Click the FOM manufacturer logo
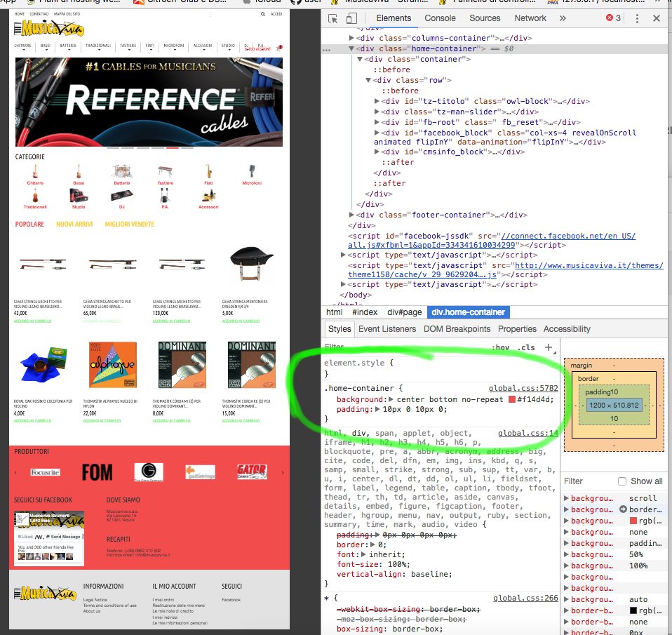The height and width of the screenshot is (635, 672). (98, 472)
